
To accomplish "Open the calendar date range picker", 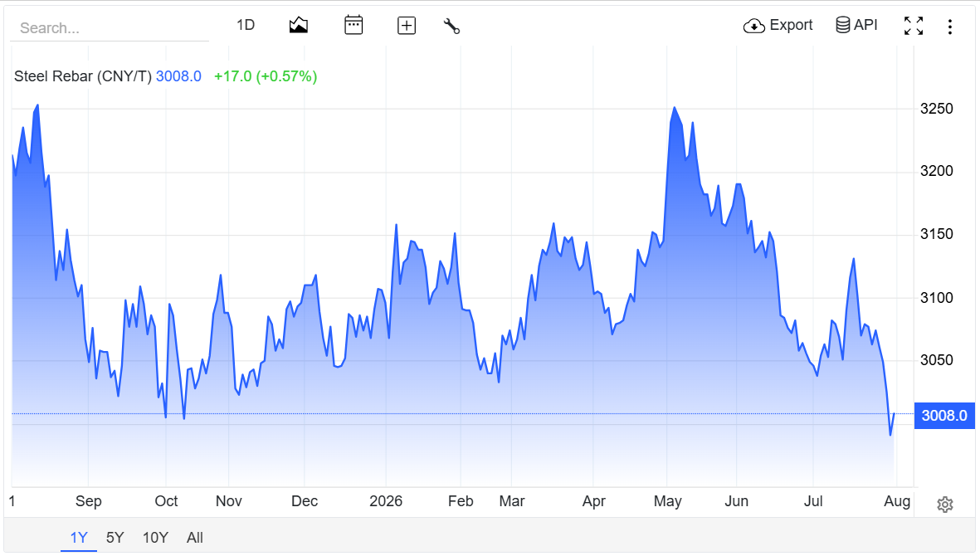I will coord(353,25).
